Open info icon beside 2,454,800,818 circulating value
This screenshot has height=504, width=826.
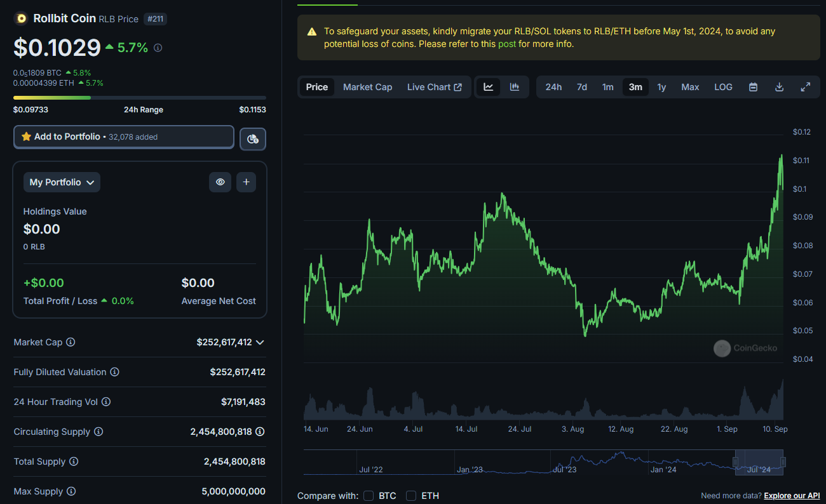(261, 432)
